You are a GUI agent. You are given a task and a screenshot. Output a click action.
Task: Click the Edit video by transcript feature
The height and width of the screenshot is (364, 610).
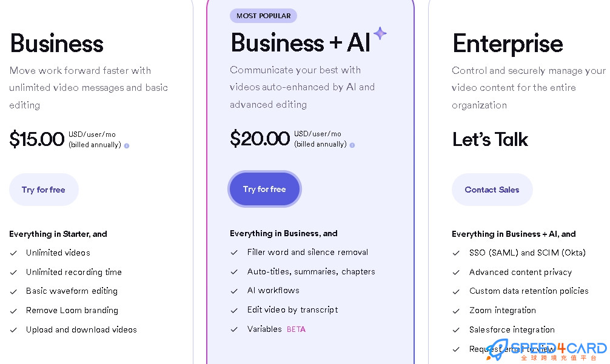pos(292,310)
